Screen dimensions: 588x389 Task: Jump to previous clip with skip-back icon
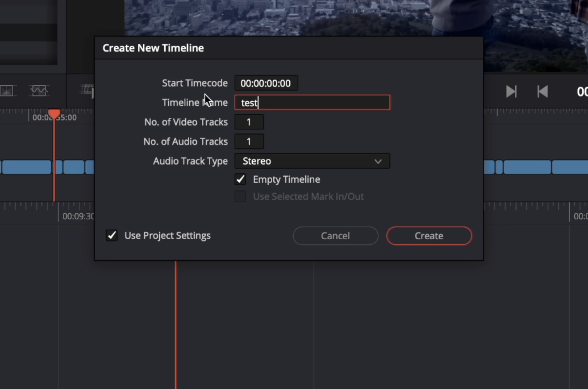tap(542, 92)
